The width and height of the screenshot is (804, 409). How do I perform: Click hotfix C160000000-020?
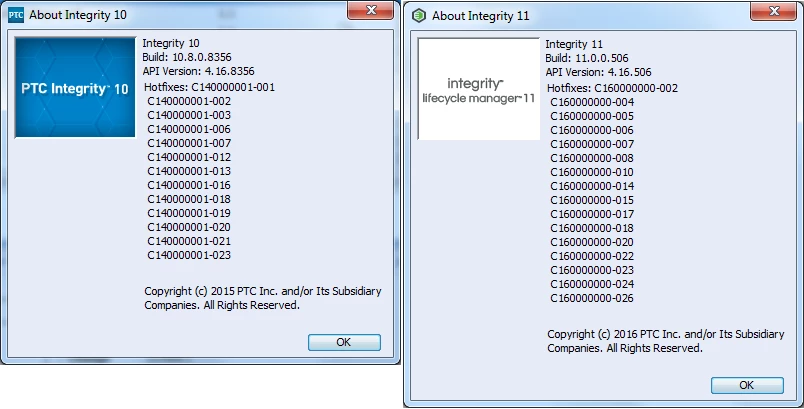point(592,242)
